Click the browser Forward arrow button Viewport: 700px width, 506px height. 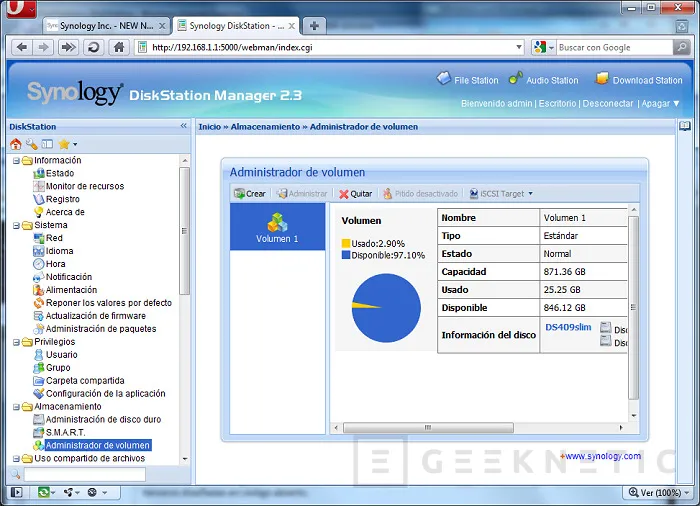[43, 47]
